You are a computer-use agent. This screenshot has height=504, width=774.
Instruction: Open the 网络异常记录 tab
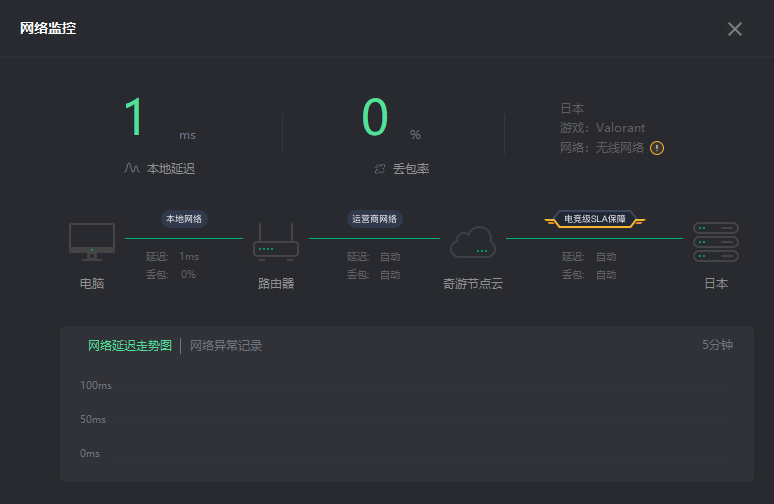226,346
